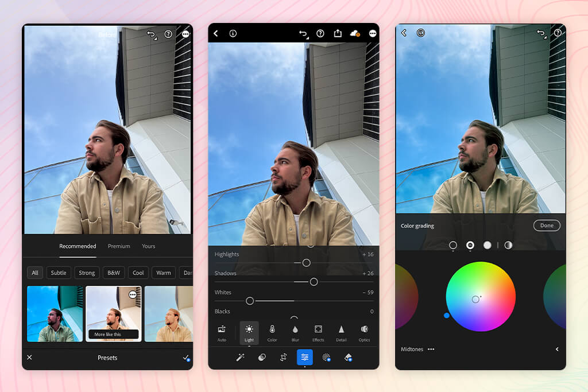Tap the Done button in Color grading
Screen dimensions: 588x392
pos(547,225)
